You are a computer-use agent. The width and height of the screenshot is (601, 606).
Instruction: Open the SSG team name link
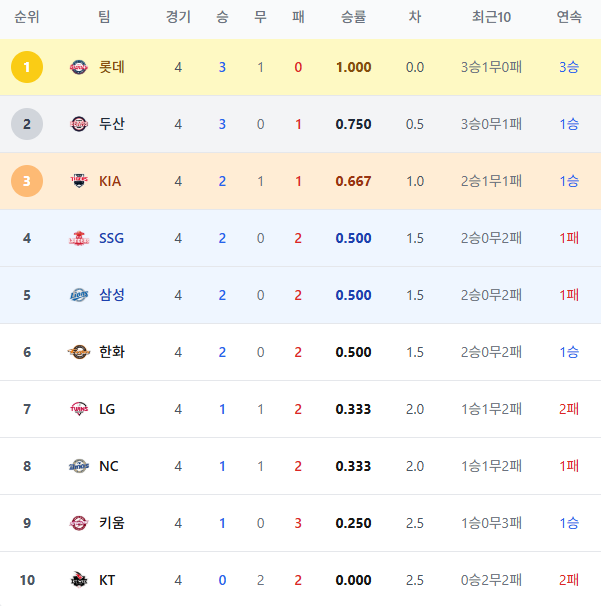111,238
